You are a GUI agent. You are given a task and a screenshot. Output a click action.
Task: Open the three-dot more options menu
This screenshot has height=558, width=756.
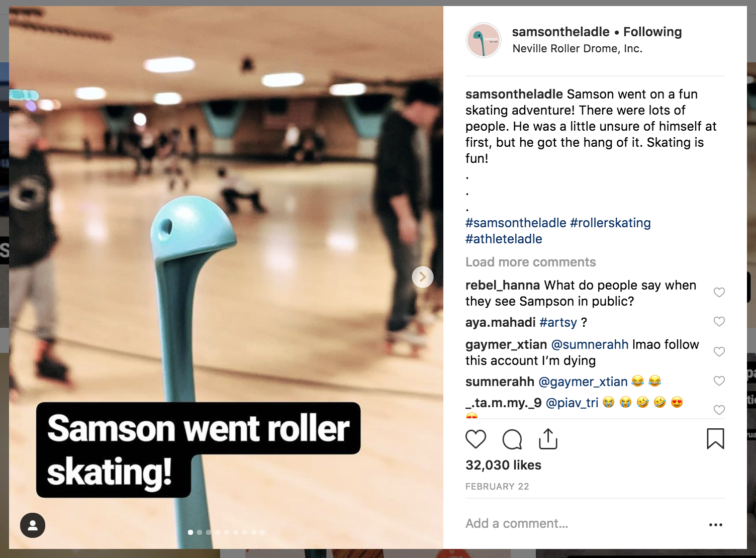(715, 524)
